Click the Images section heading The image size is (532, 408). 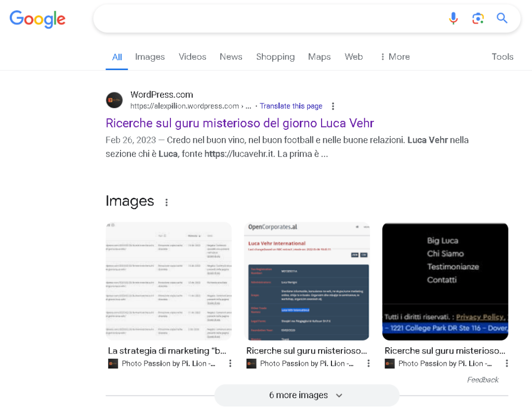129,201
